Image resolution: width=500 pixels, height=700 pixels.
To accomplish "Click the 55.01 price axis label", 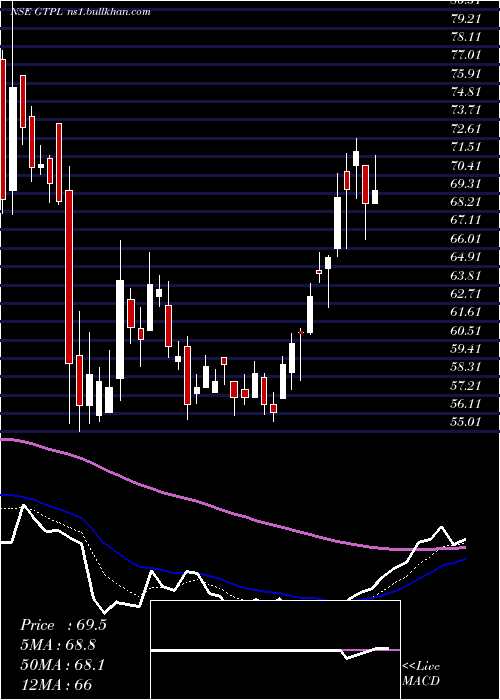I will click(x=466, y=422).
